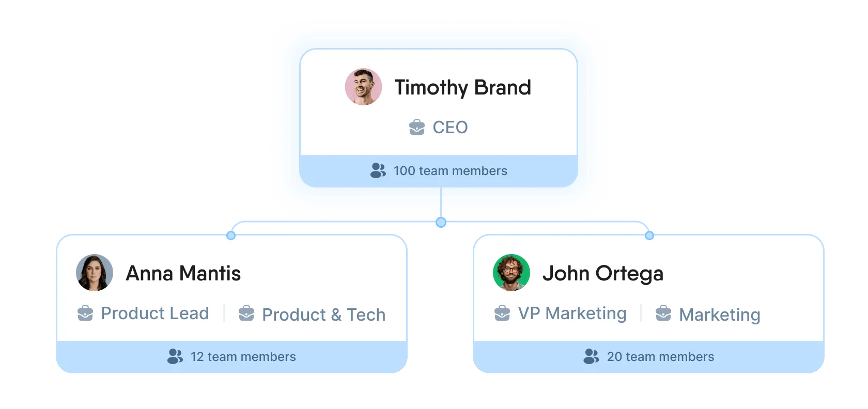
Task: Select the John Ortega name
Action: tap(602, 273)
